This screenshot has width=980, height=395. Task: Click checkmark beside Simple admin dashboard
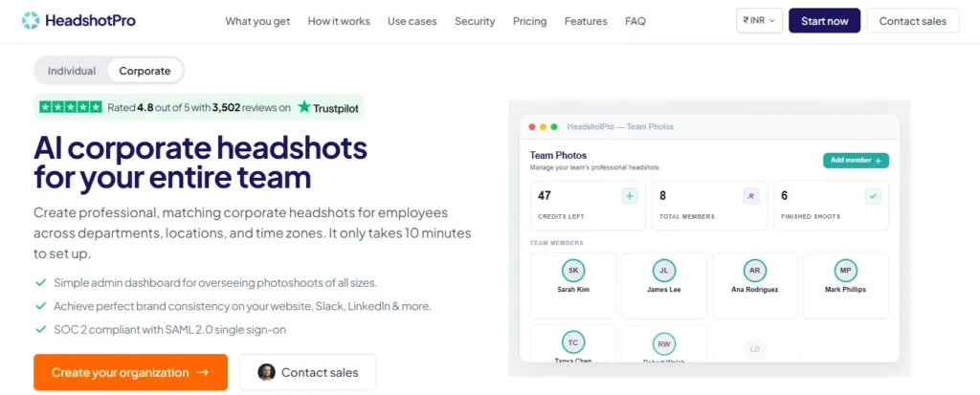[41, 282]
